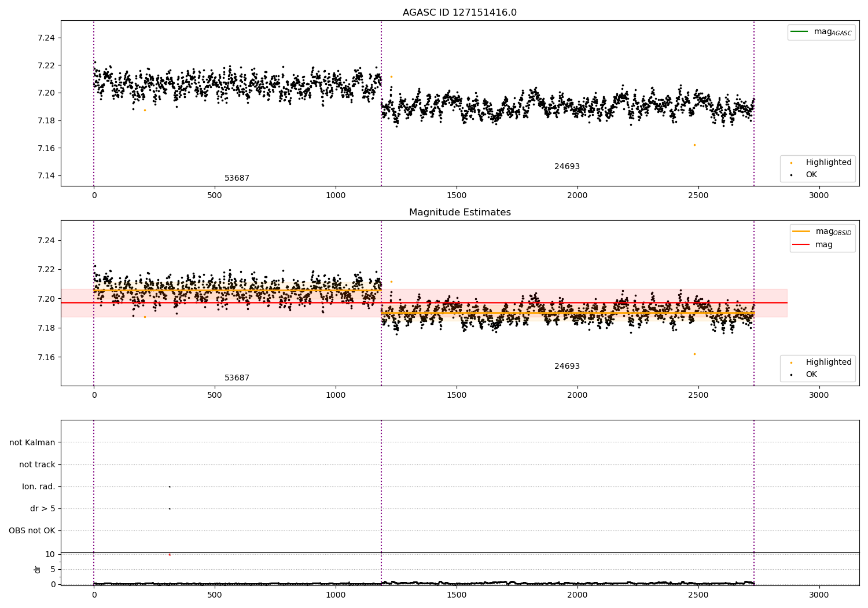The width and height of the screenshot is (868, 608).
Task: Click orange highlighted point near 7.21 in top plot
Action: coord(391,76)
